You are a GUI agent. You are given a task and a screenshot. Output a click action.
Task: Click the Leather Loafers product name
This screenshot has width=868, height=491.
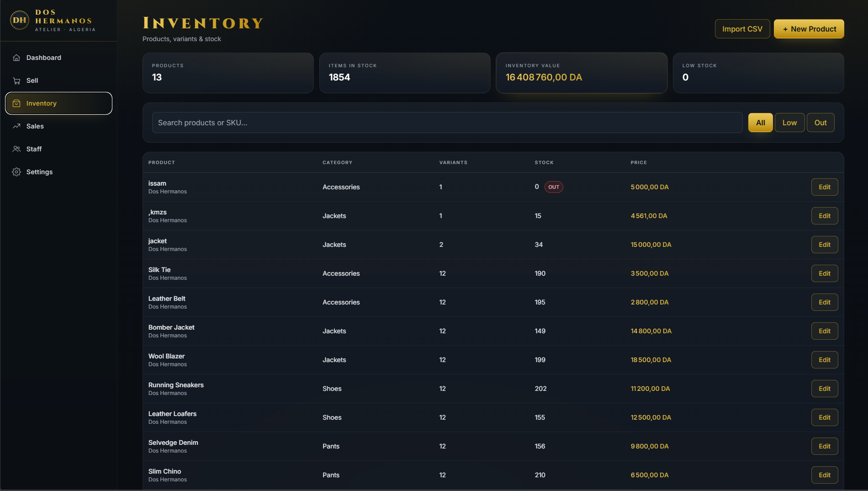(172, 414)
